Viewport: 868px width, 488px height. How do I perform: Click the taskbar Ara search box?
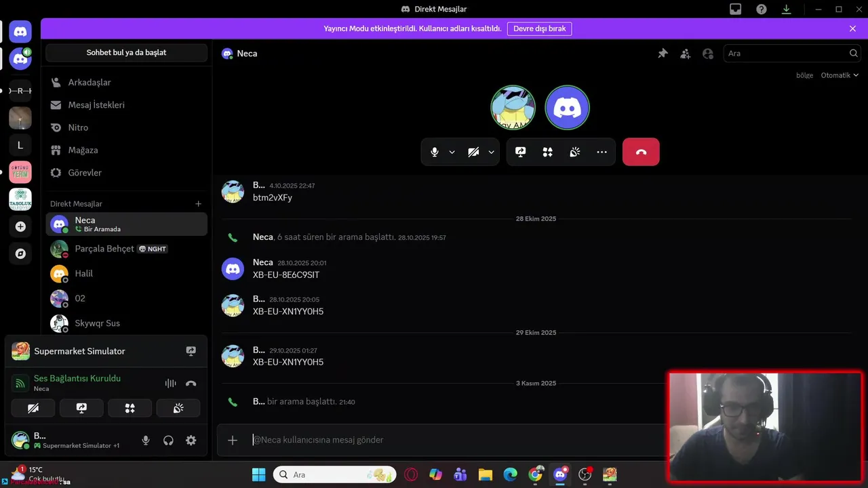[x=336, y=474]
